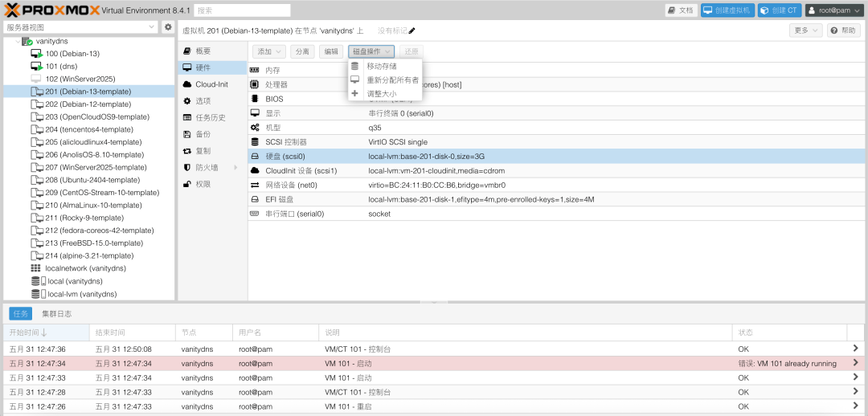This screenshot has width=868, height=416.
Task: Select the 显示 display row
Action: tap(558, 113)
